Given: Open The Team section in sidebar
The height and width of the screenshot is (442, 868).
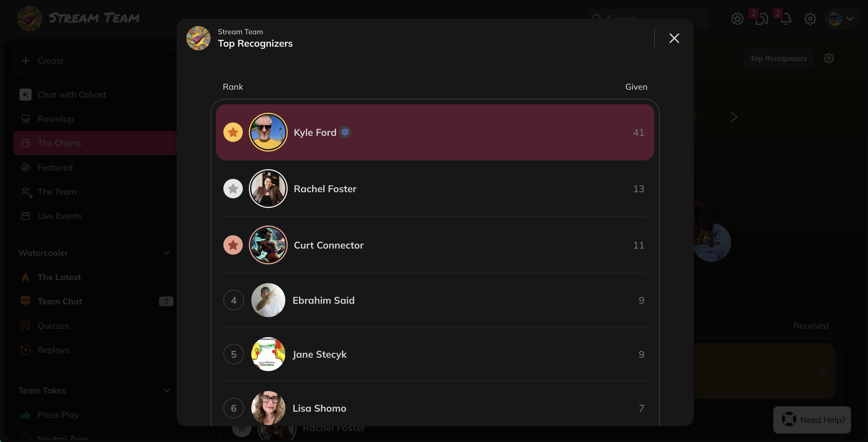Looking at the screenshot, I should (57, 192).
